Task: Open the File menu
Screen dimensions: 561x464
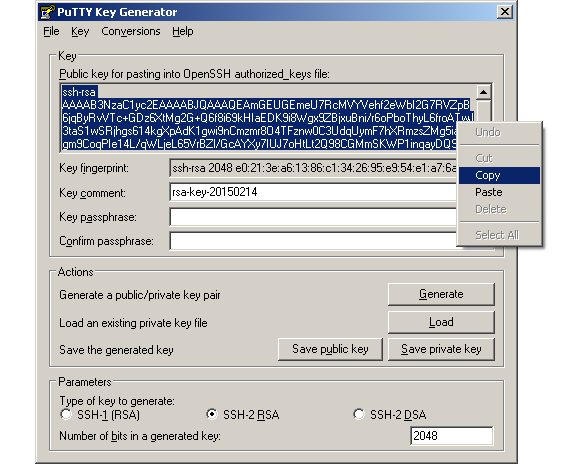Action: [x=51, y=31]
